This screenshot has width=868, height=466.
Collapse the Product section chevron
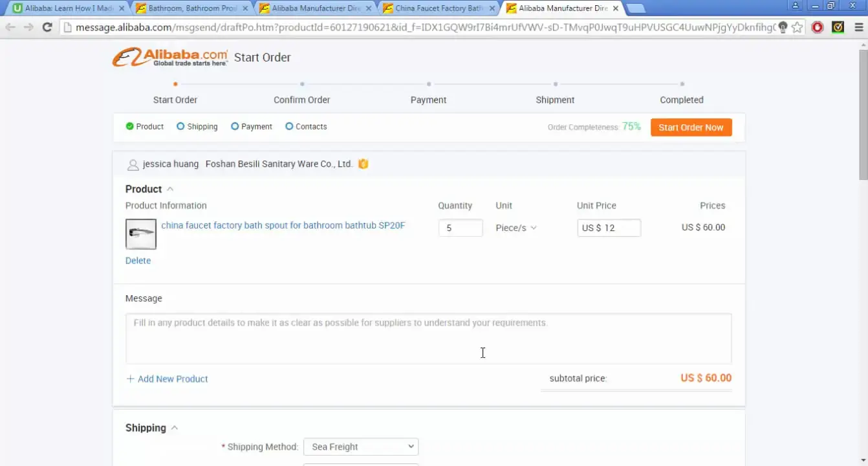170,189
